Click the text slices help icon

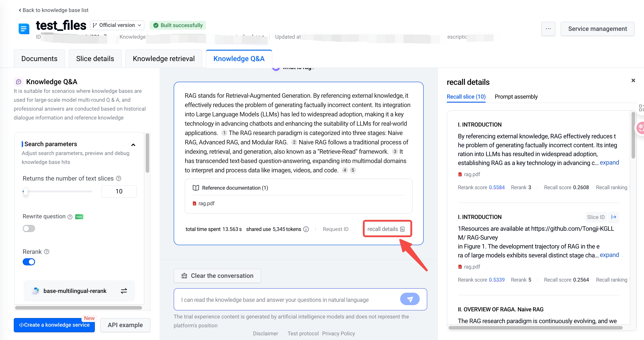(x=119, y=178)
